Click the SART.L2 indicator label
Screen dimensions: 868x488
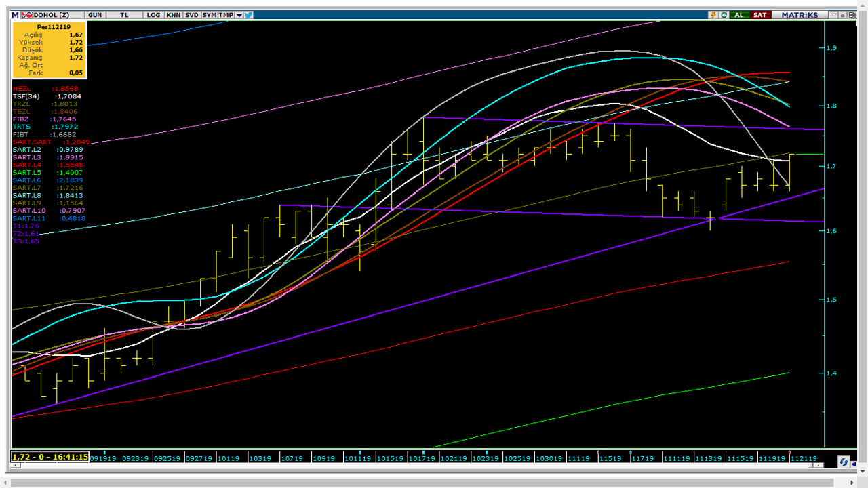click(x=27, y=150)
